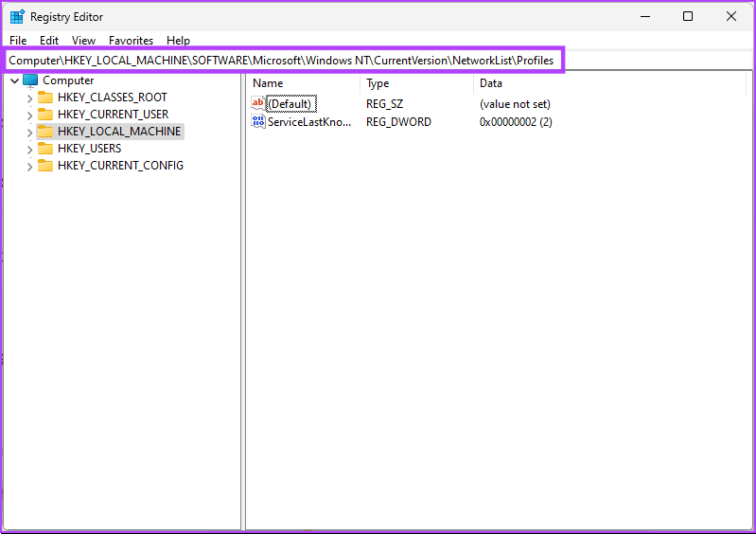Sort values by the Name column header
This screenshot has width=756, height=534.
coord(305,83)
